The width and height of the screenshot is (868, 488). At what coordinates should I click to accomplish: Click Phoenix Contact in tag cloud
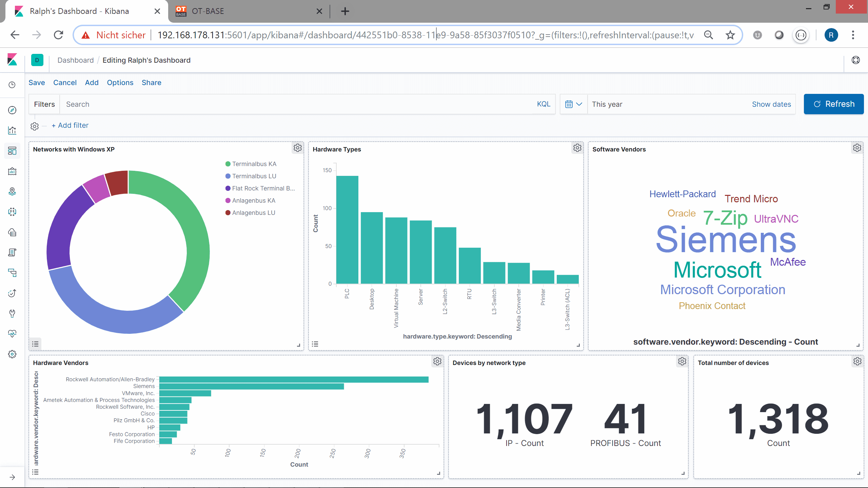click(x=712, y=306)
